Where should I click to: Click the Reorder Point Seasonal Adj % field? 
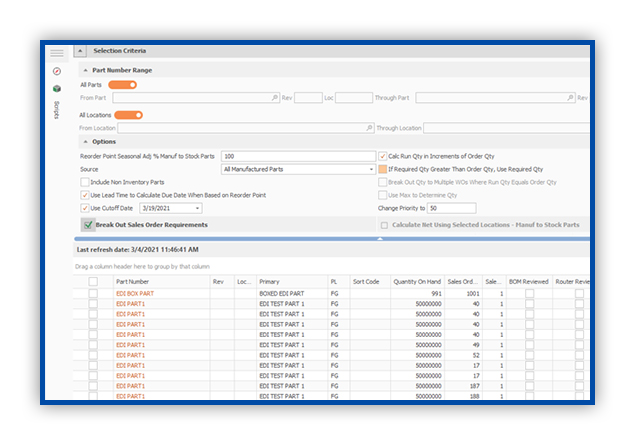click(298, 156)
